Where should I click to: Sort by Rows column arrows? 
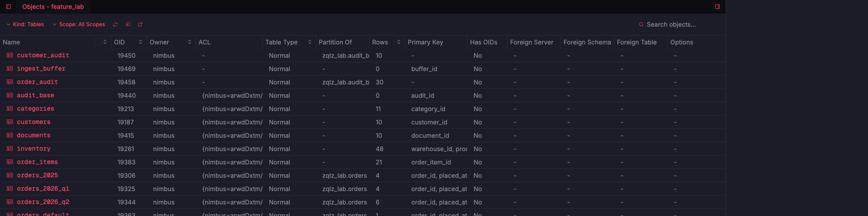pos(399,42)
